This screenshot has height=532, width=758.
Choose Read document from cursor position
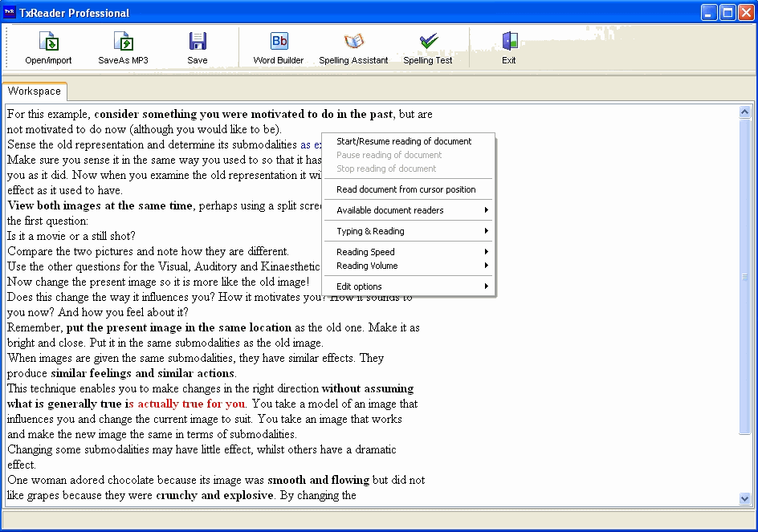pyautogui.click(x=406, y=189)
